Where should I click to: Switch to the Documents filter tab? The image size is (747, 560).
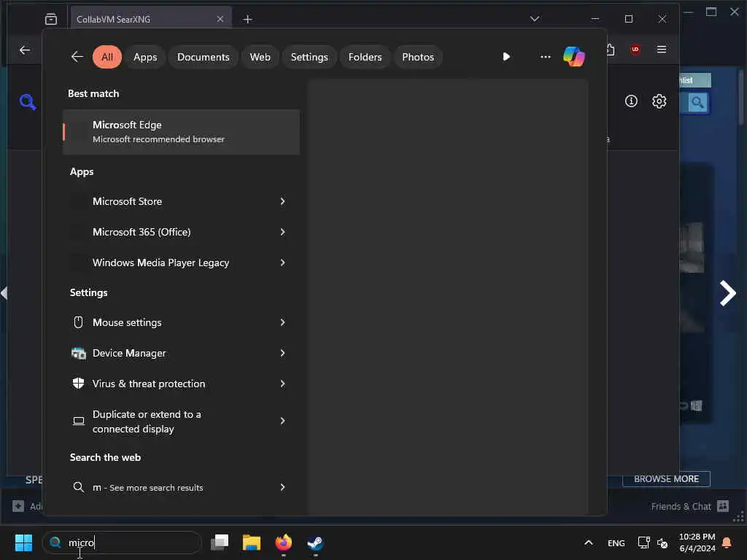[204, 57]
